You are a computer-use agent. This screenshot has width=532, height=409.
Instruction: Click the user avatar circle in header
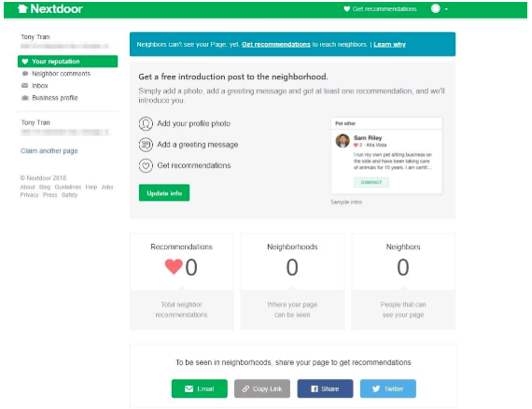[435, 8]
